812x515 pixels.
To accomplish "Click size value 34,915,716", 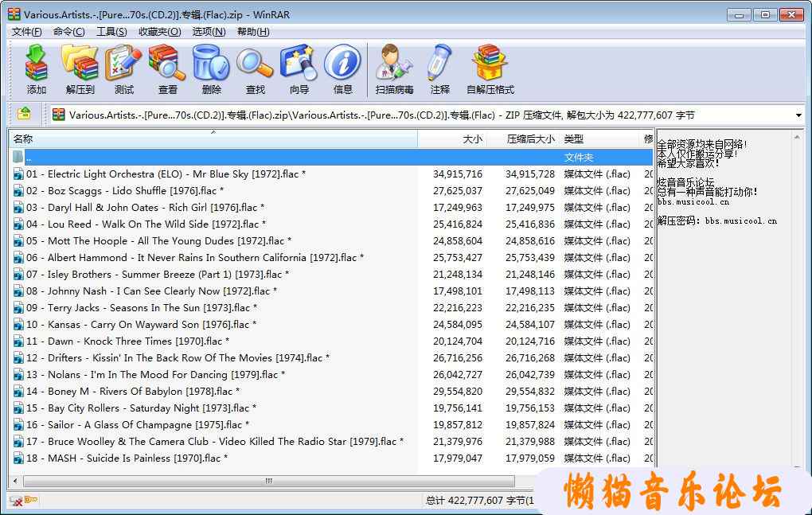I will coord(457,174).
